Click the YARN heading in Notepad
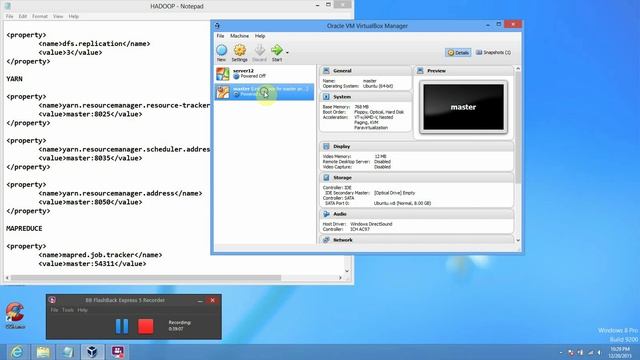 pyautogui.click(x=14, y=79)
